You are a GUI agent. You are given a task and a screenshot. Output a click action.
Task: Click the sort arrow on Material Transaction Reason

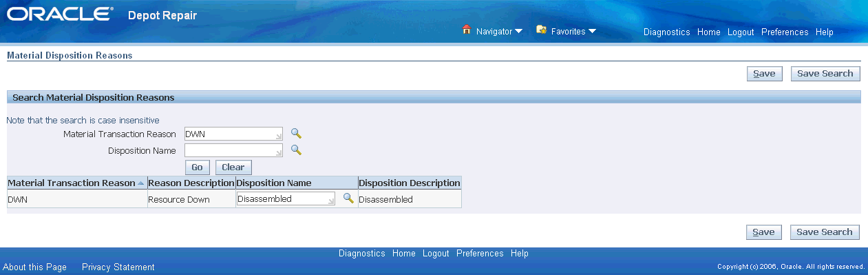tap(141, 183)
